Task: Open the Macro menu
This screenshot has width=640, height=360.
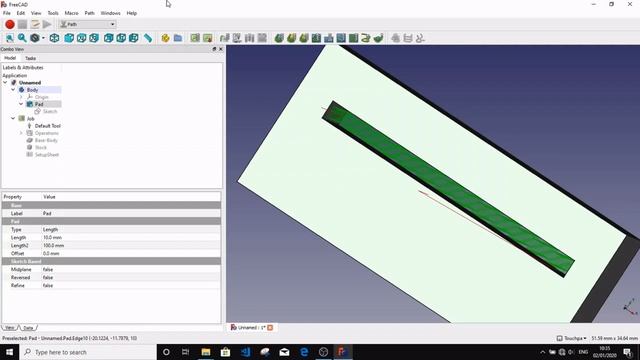Action: coord(71,13)
